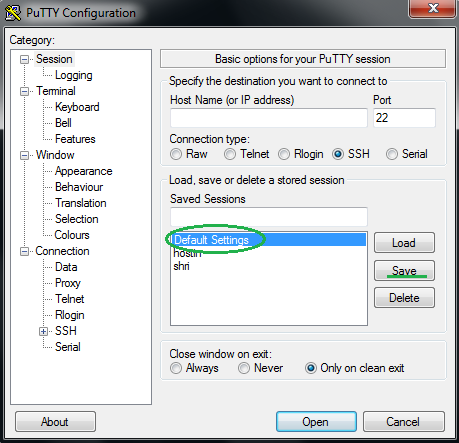
Task: Focus the Host Name input field
Action: 269,118
